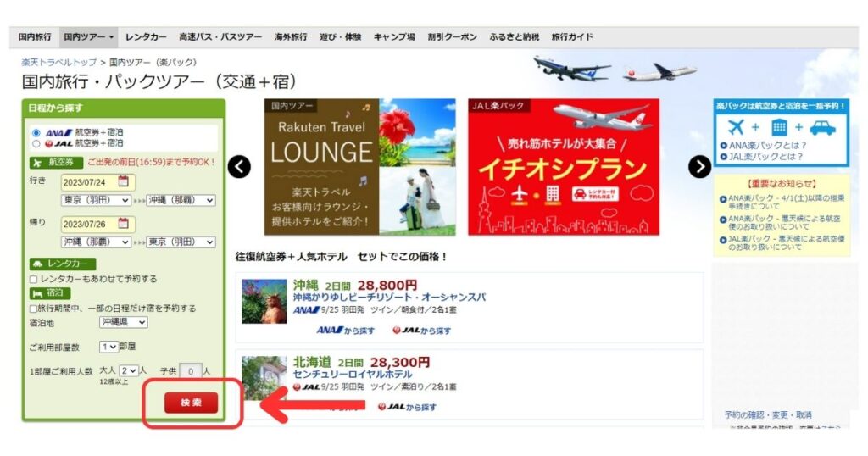Image resolution: width=868 pixels, height=456 pixels.
Task: Open the Hokkaido deal thumbnail image
Action: click(264, 378)
